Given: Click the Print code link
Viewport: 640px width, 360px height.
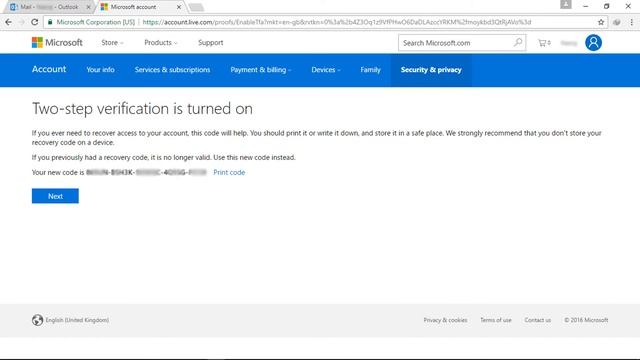Looking at the screenshot, I should click(229, 172).
